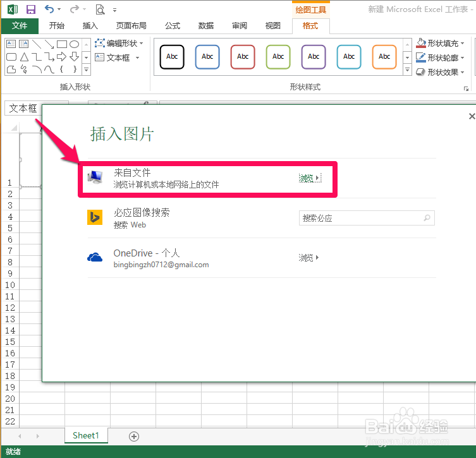
Task: Open the 文件 tab
Action: (20, 26)
